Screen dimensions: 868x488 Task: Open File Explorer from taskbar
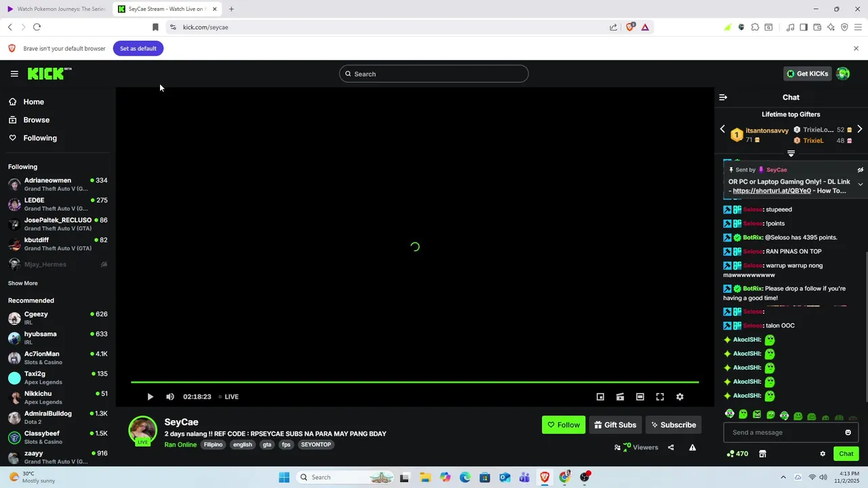pos(425,477)
